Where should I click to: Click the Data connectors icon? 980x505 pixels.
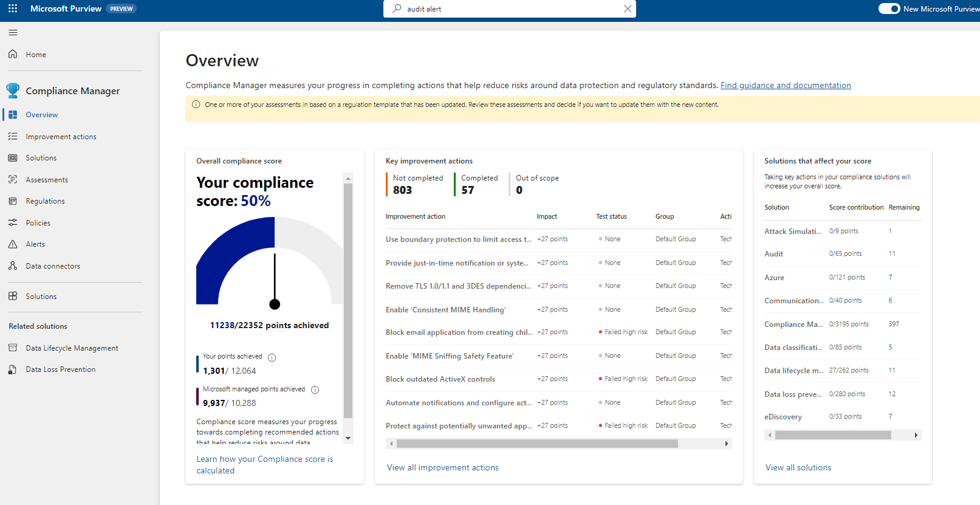[13, 266]
